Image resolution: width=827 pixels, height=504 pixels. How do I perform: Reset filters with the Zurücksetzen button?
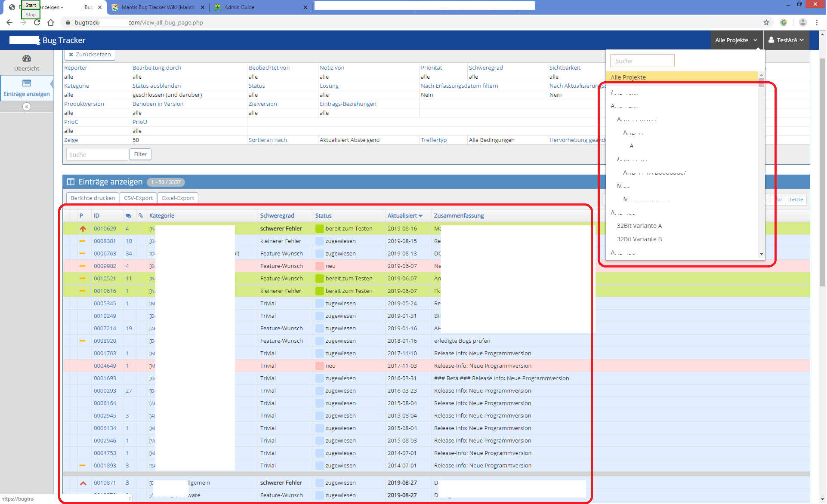point(90,55)
